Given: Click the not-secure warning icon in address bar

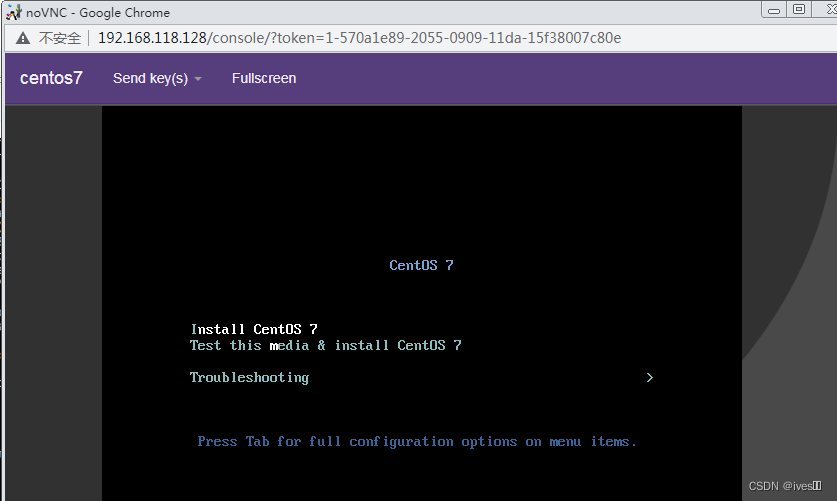Looking at the screenshot, I should (x=22, y=38).
